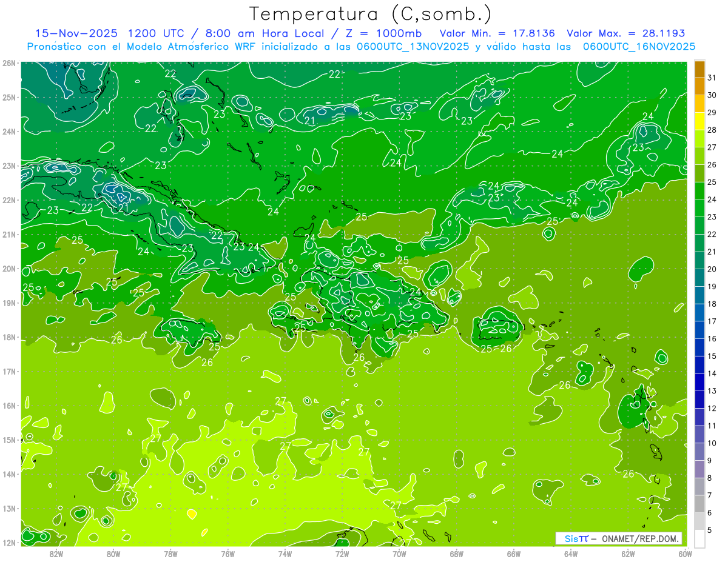Click the gray legend swatch between 6 and 7
Screen dimensions: 728x562
[x=700, y=504]
